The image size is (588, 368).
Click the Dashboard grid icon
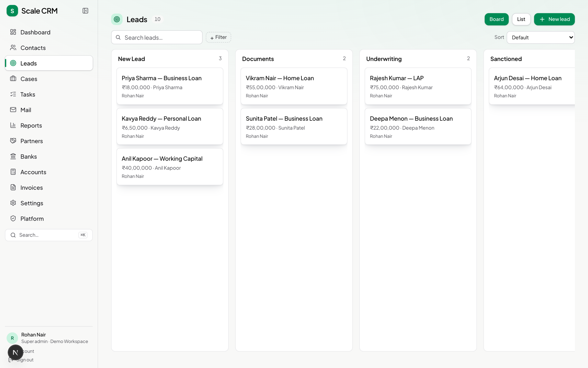coord(13,32)
